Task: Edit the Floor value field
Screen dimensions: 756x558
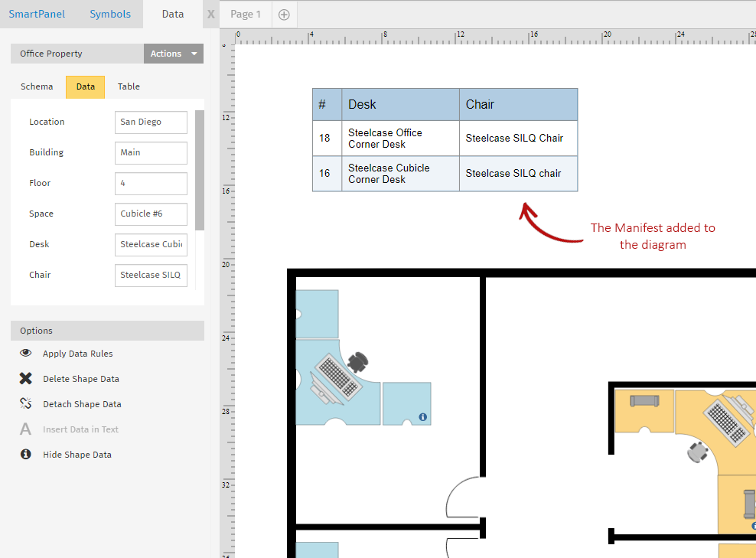Action: coord(151,184)
